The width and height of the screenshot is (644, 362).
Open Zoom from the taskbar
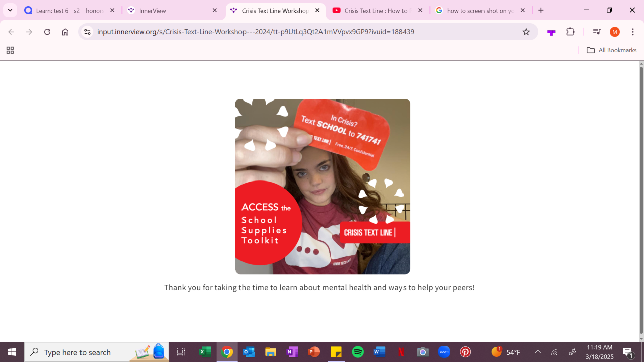[x=444, y=352]
